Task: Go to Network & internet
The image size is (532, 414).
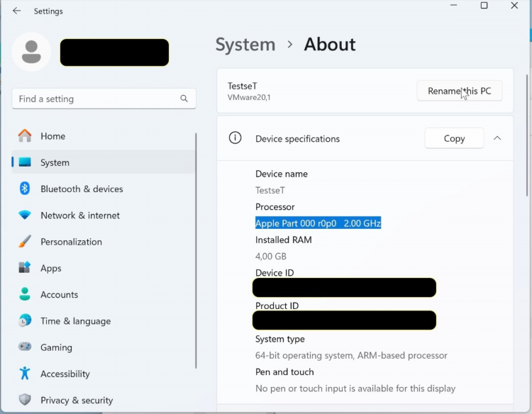Action: click(x=104, y=215)
